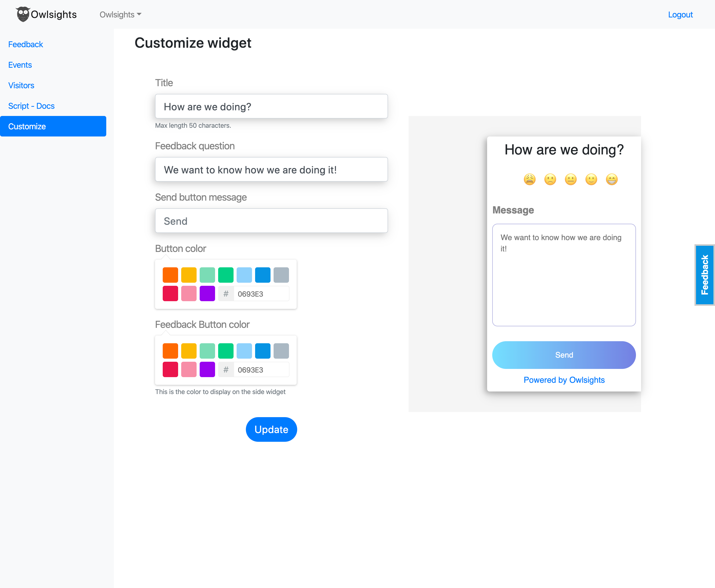Image resolution: width=715 pixels, height=588 pixels.
Task: Pick purple swatch under Feedback Button color
Action: click(x=207, y=369)
